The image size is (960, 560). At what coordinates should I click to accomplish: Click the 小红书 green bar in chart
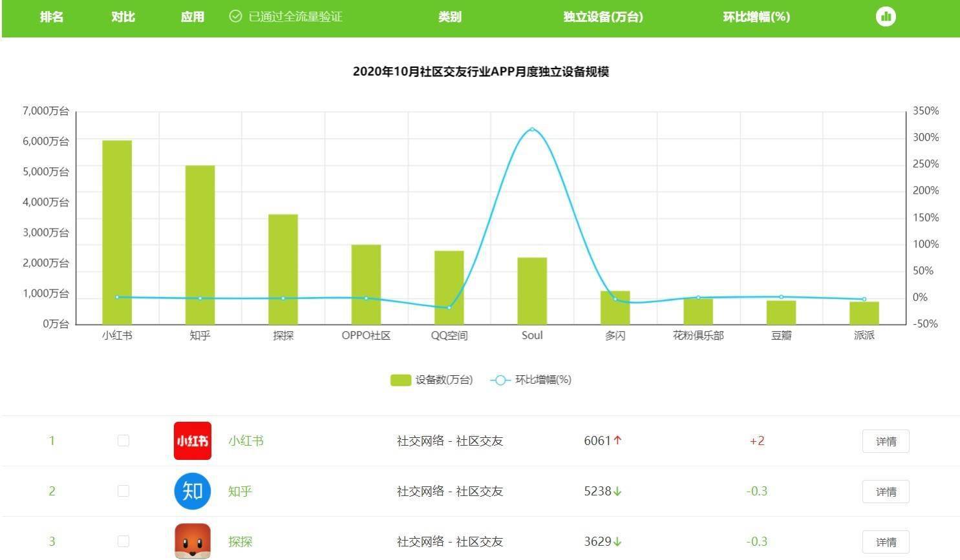coord(117,233)
